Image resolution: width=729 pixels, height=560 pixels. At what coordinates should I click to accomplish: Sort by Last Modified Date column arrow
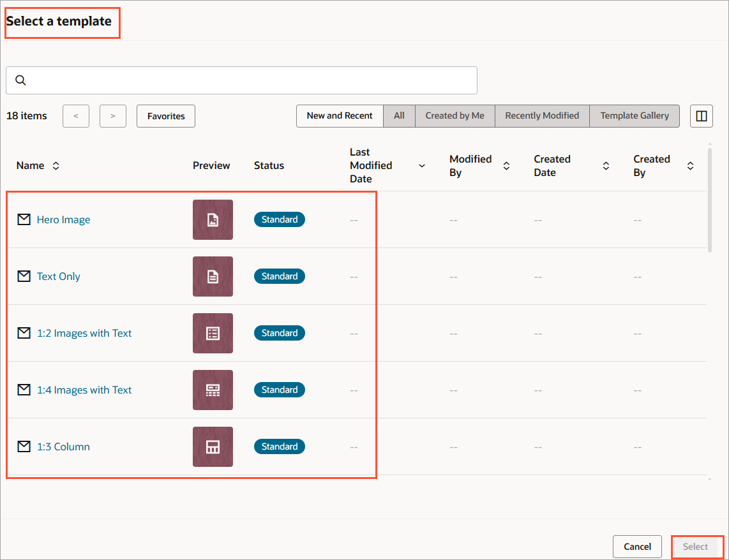point(422,166)
